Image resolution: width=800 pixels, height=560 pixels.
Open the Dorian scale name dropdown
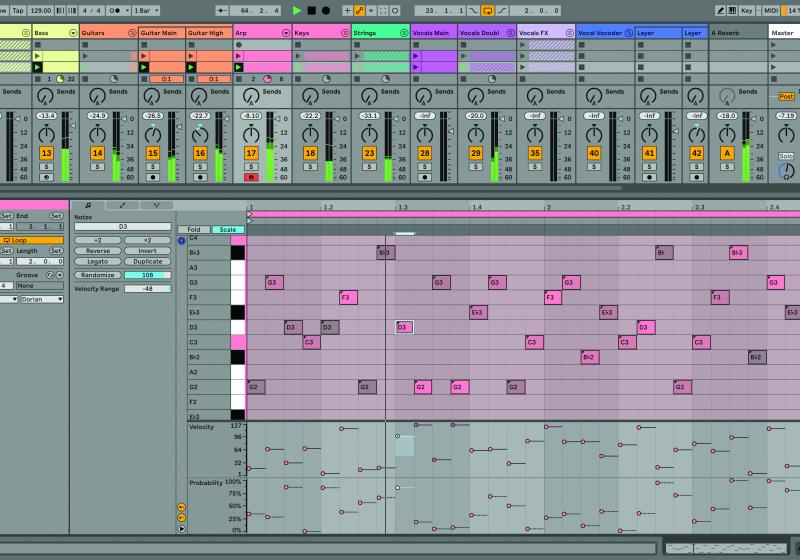tap(42, 299)
